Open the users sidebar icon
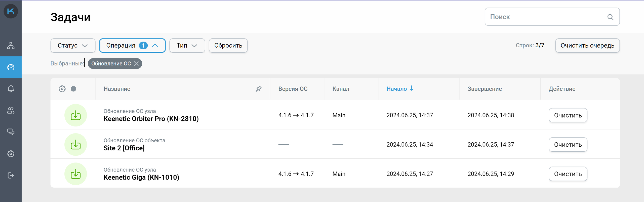Image resolution: width=644 pixels, height=202 pixels. (x=11, y=110)
